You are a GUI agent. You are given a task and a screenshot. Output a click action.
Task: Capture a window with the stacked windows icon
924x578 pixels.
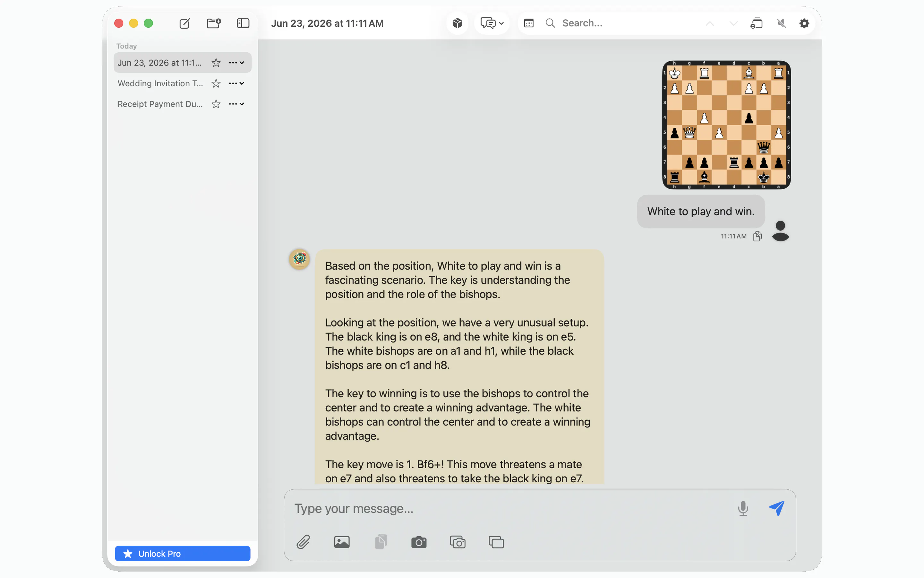(x=496, y=542)
